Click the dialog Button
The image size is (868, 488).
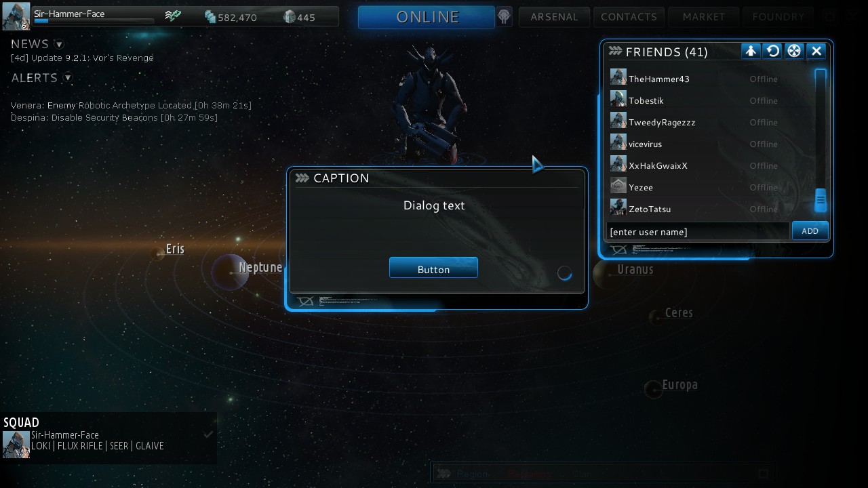(433, 268)
